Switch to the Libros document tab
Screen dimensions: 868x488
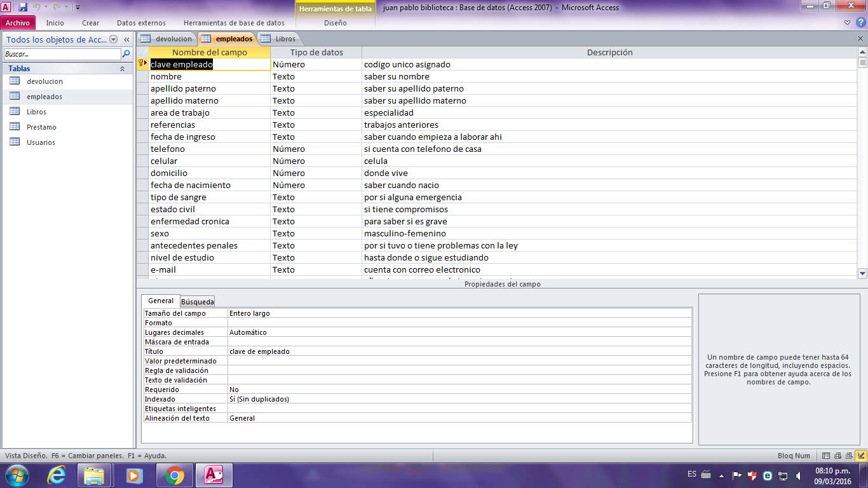(278, 39)
